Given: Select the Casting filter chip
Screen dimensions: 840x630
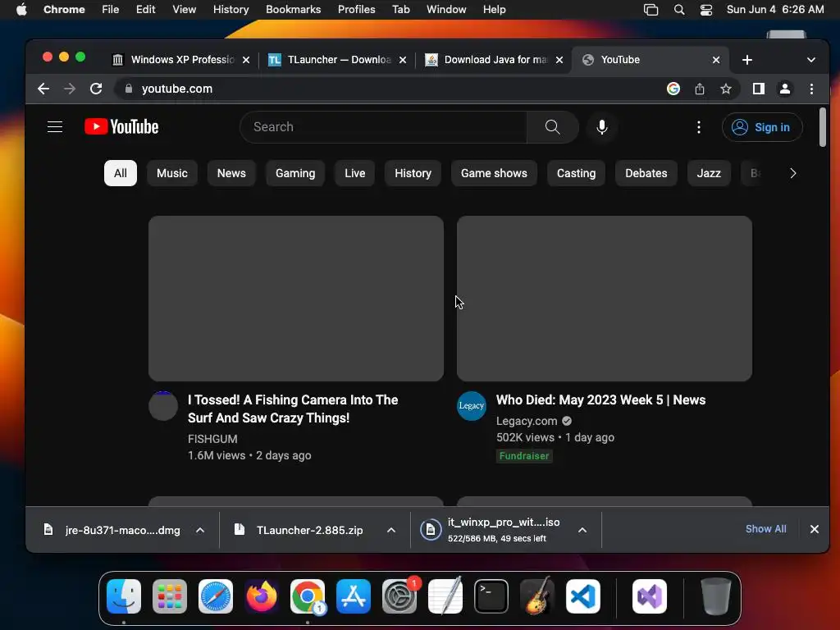Looking at the screenshot, I should pos(576,173).
